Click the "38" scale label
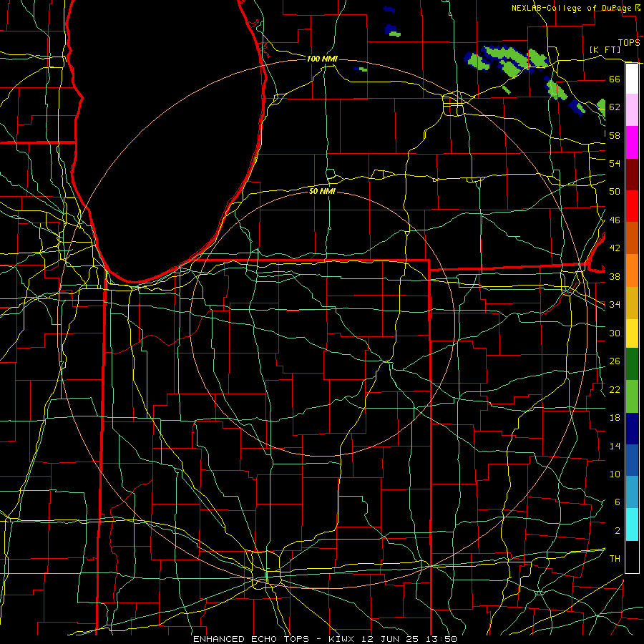644x644 pixels. [x=615, y=277]
